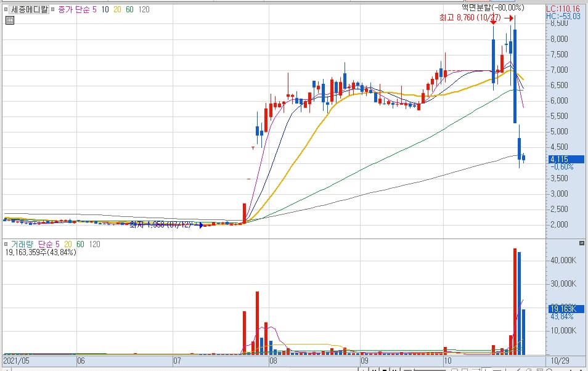Click the 2021/05 date label on the time axis
The width and height of the screenshot is (588, 371).
(16, 361)
